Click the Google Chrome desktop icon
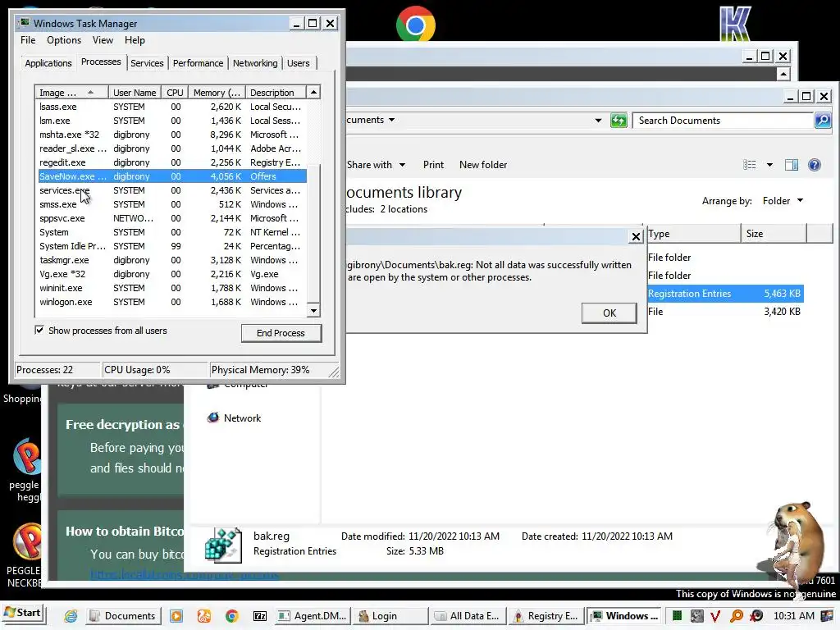 (x=416, y=24)
